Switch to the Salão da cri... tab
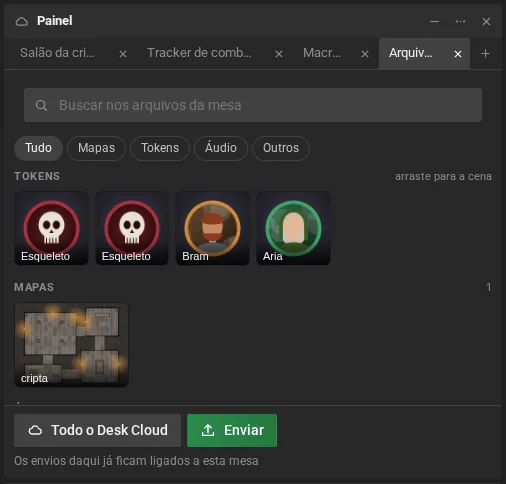This screenshot has width=506, height=484. tap(57, 53)
